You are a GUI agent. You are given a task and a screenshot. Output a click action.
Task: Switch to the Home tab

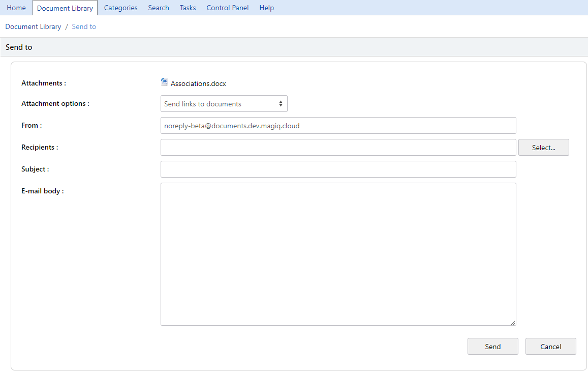pyautogui.click(x=16, y=8)
